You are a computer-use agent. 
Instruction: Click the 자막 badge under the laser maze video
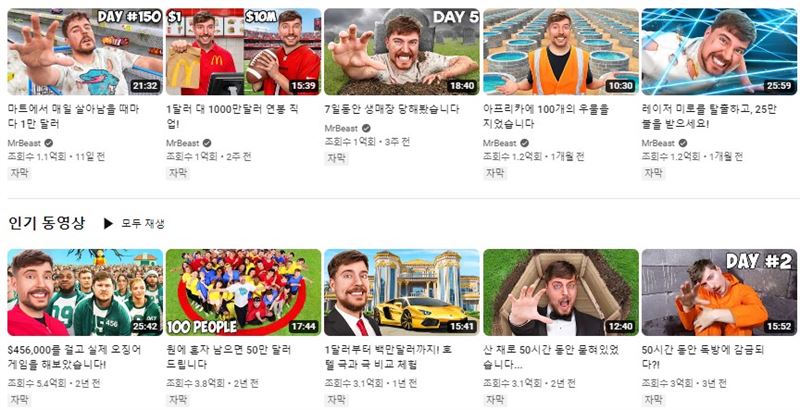tap(653, 173)
